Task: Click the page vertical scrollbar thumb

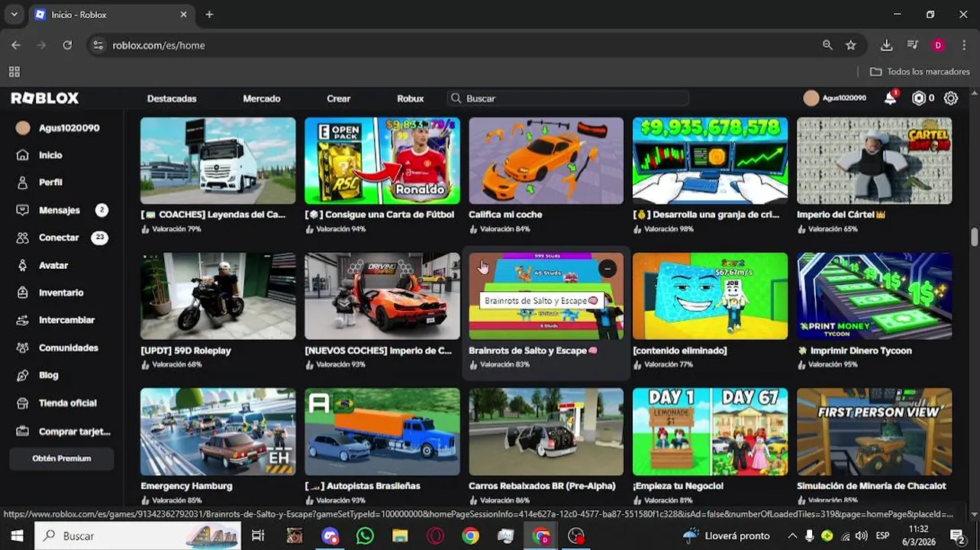Action: click(975, 237)
